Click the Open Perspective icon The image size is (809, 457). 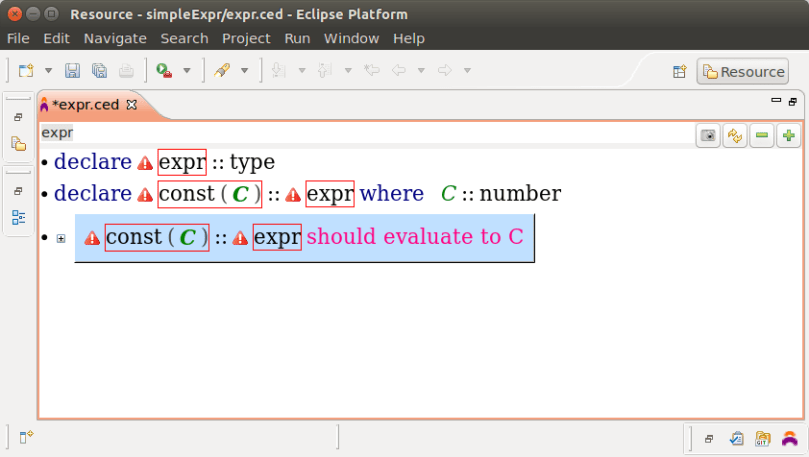pos(679,71)
